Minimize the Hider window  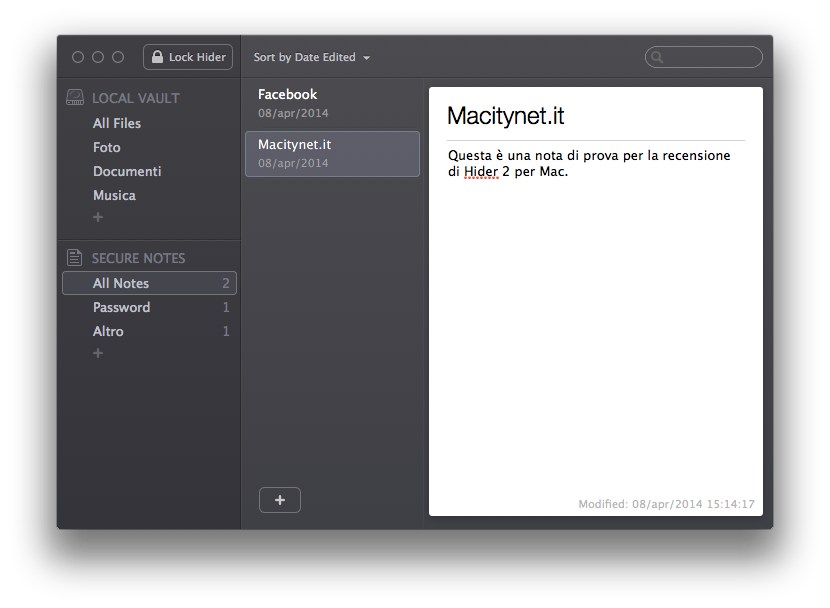pos(98,57)
